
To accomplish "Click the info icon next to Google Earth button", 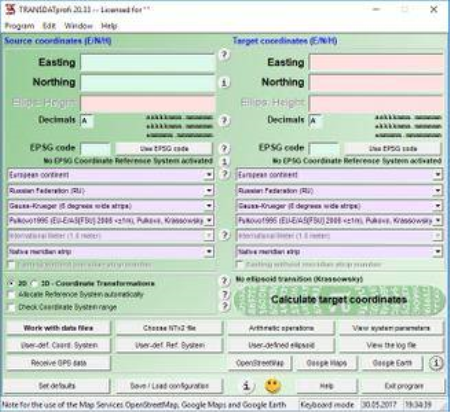I will coord(436,363).
